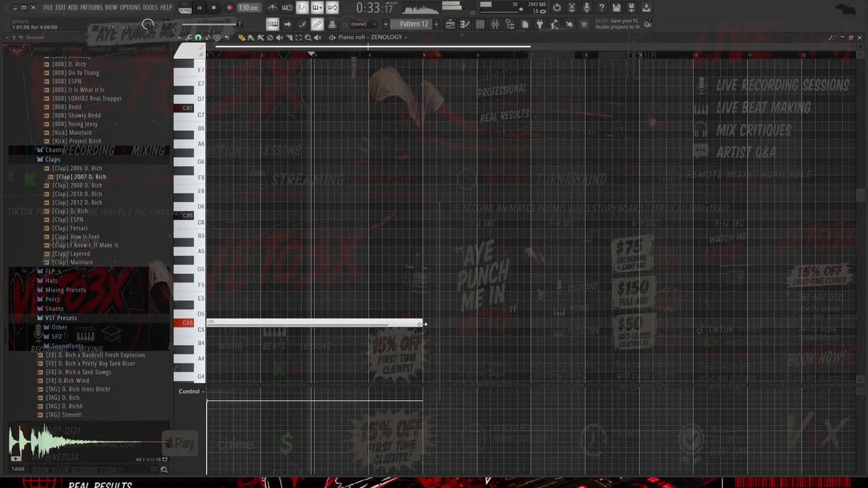The height and width of the screenshot is (488, 868).
Task: Click the long note on C#5 row
Action: (x=314, y=323)
